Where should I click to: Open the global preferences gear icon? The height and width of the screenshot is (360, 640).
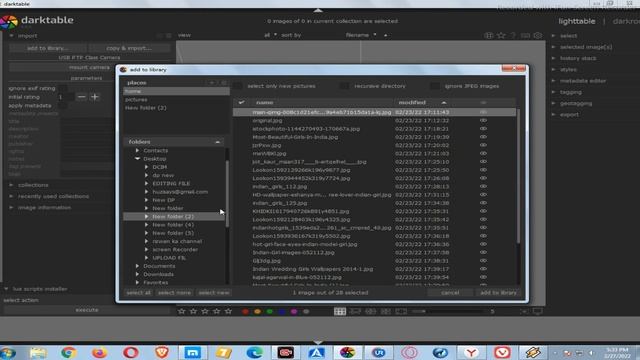coord(538,36)
